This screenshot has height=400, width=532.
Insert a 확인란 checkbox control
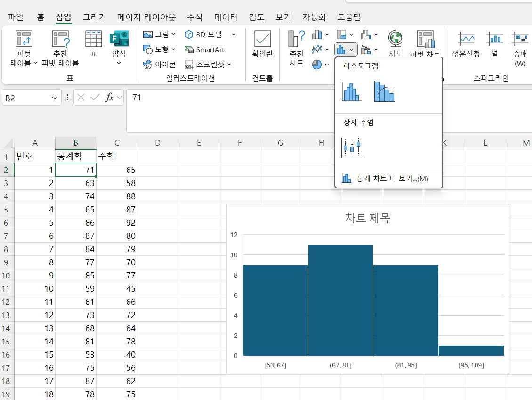point(262,43)
